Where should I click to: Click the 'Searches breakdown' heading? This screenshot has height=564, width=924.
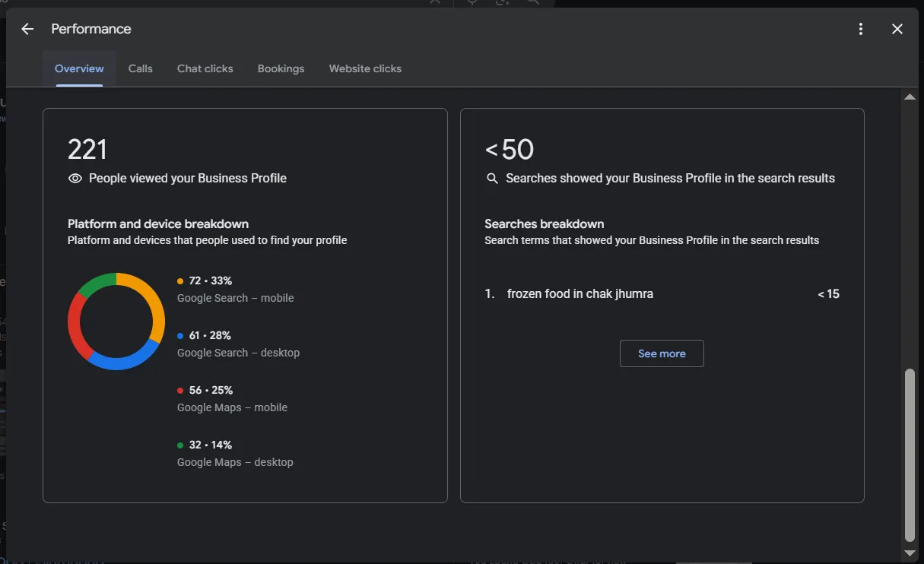click(x=545, y=224)
